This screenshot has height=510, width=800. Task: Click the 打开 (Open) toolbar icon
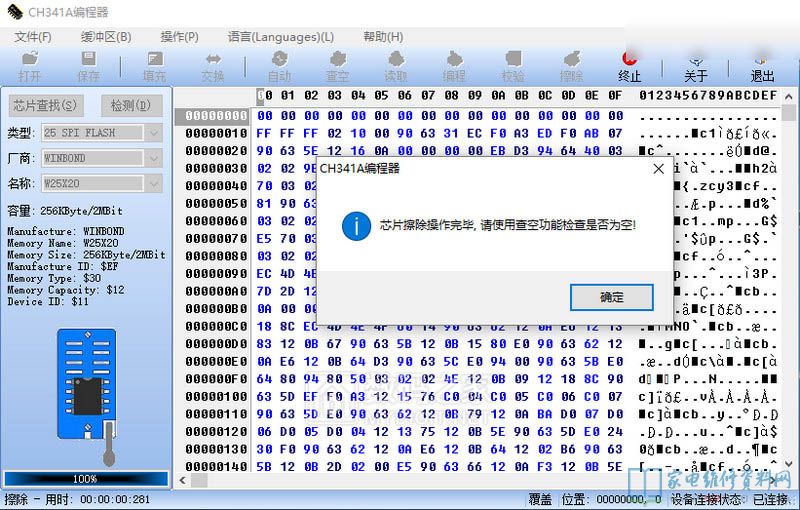coord(29,66)
